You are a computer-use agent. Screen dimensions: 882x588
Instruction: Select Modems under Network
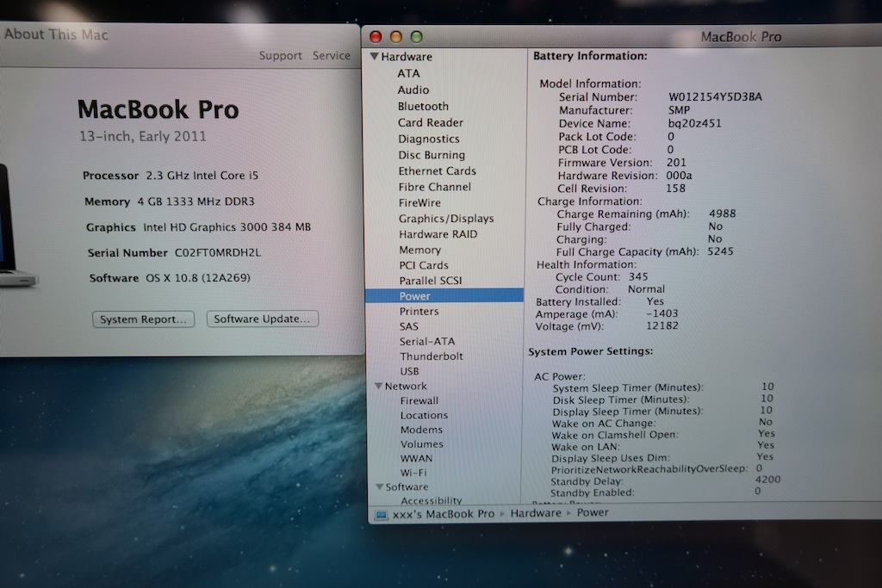click(421, 430)
